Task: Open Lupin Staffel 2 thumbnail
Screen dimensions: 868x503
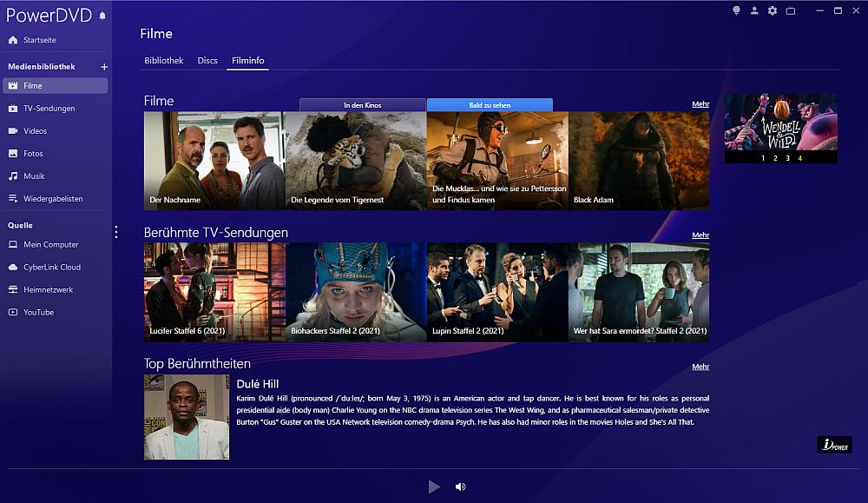Action: pos(497,292)
